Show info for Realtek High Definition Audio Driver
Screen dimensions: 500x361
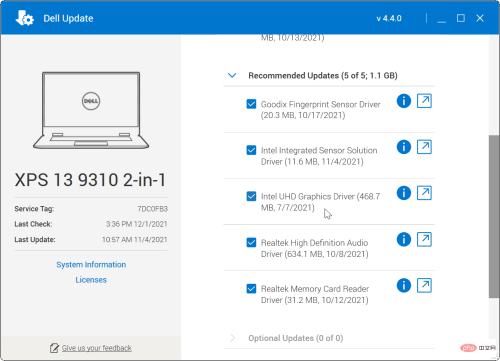(x=404, y=239)
